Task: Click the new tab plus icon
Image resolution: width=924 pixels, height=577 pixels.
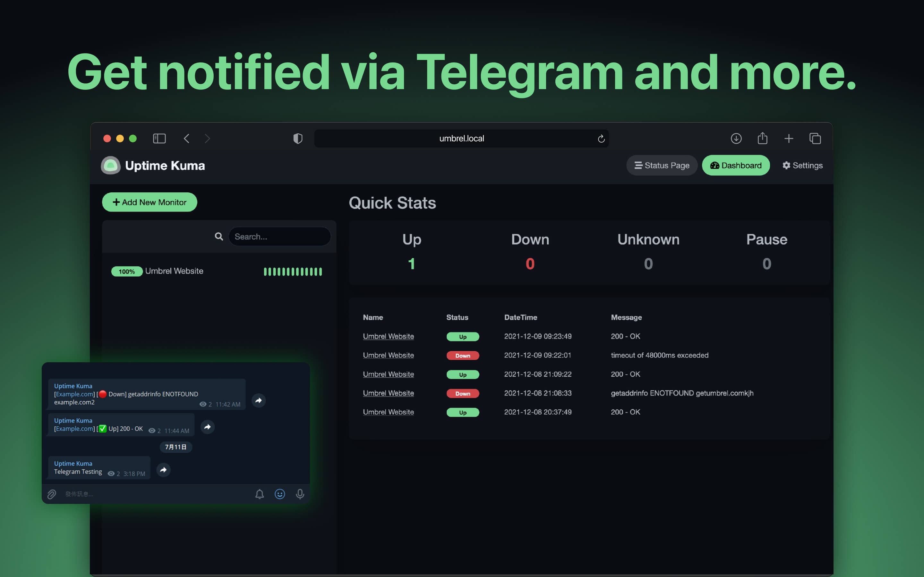Action: pos(788,138)
